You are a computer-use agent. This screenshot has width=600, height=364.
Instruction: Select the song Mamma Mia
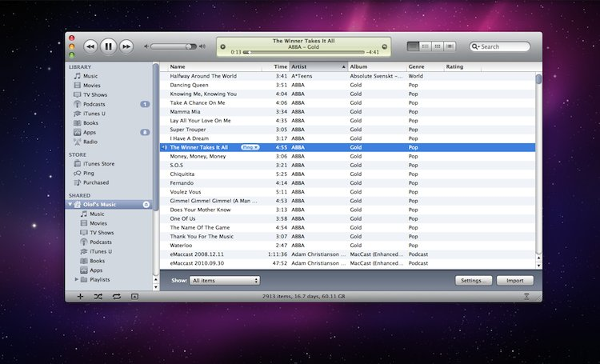point(347,112)
